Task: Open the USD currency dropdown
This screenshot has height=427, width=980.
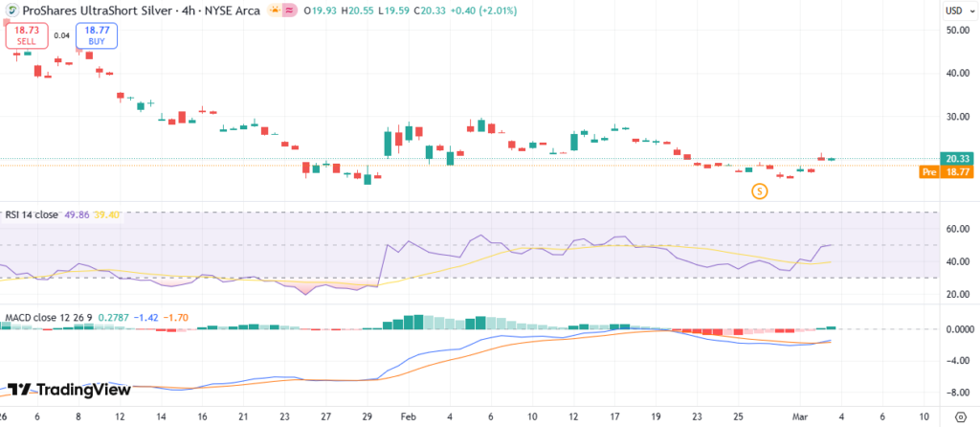Action: [x=957, y=11]
